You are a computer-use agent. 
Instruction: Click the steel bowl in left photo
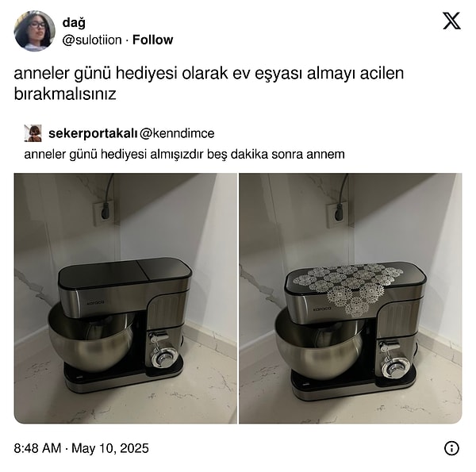91,340
